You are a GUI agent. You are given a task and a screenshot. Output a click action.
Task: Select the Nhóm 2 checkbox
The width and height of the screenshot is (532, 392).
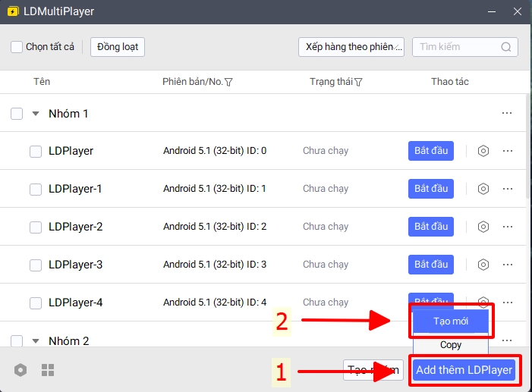[x=17, y=340]
